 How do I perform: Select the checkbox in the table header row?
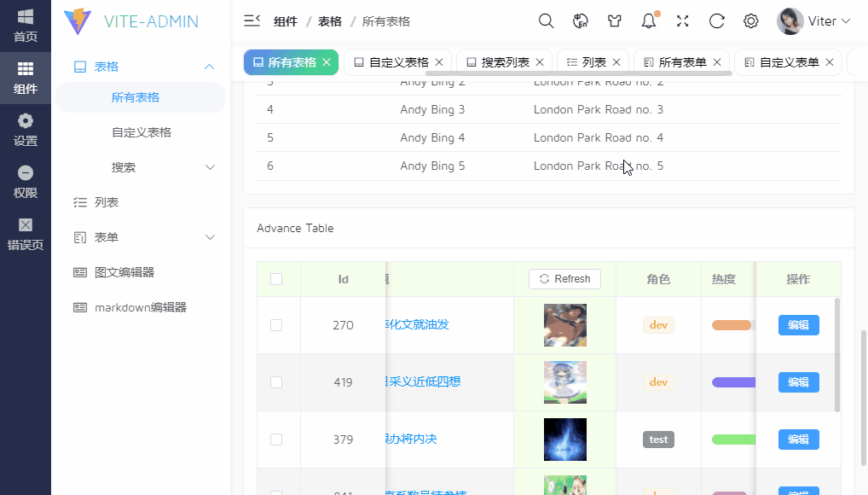(x=278, y=279)
